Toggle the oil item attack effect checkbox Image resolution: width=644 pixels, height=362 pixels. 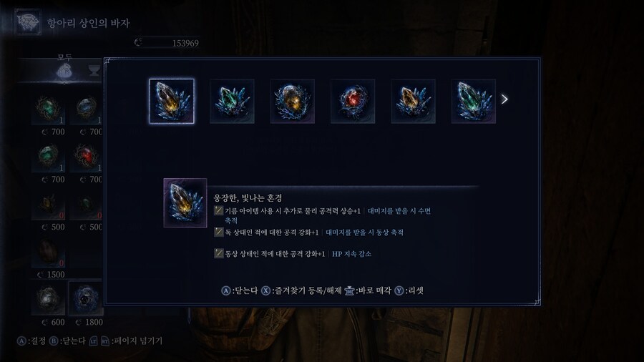[x=218, y=210]
